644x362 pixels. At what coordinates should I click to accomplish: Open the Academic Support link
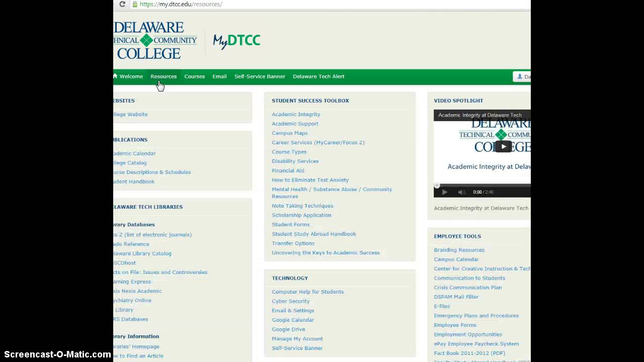(x=295, y=124)
